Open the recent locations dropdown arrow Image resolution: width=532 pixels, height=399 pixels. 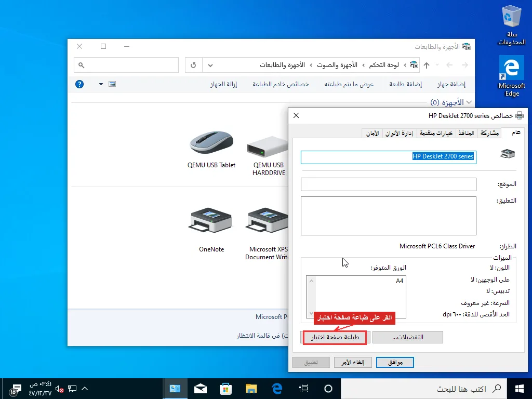(x=437, y=65)
